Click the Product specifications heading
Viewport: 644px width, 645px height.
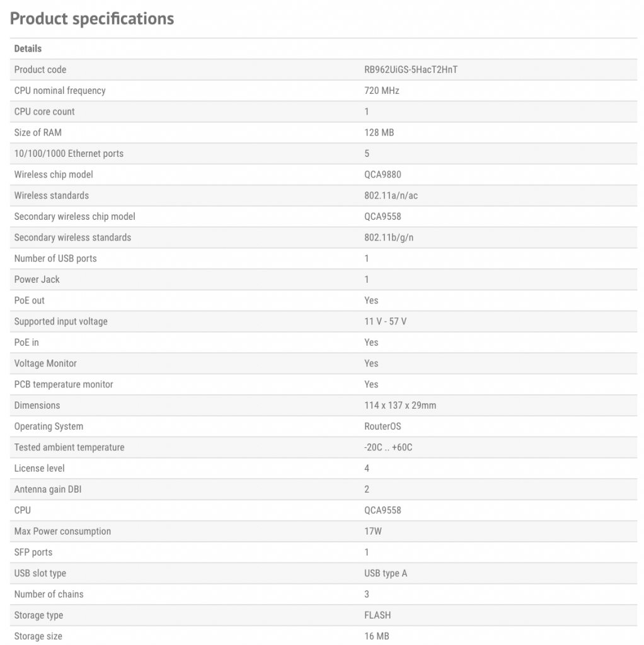coord(92,19)
